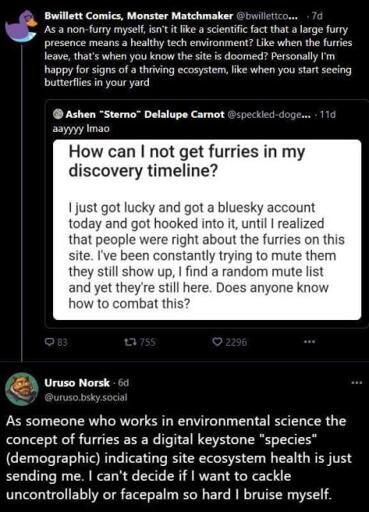Viewport: 369px width, 512px height.
Task: Open the Ashen "Sterno" Delalupe Carnot display name
Action: click(x=145, y=114)
